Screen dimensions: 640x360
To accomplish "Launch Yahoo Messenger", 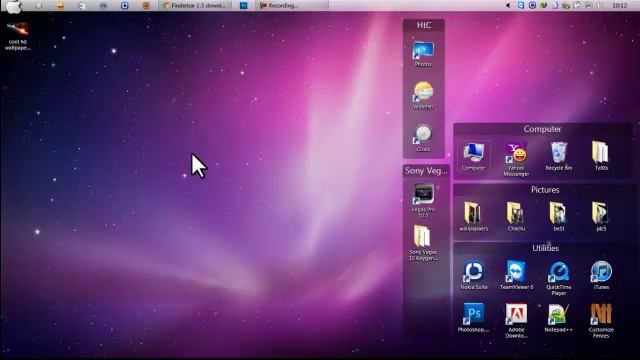I will [516, 160].
